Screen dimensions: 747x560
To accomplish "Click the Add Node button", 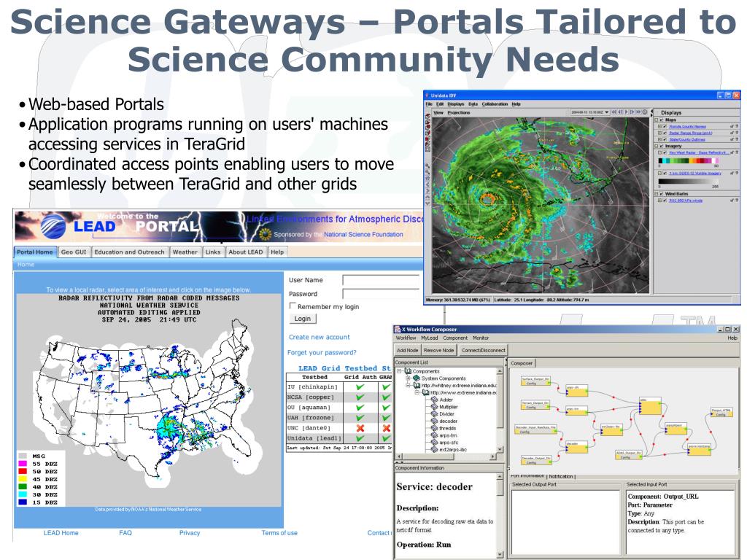I will (407, 350).
